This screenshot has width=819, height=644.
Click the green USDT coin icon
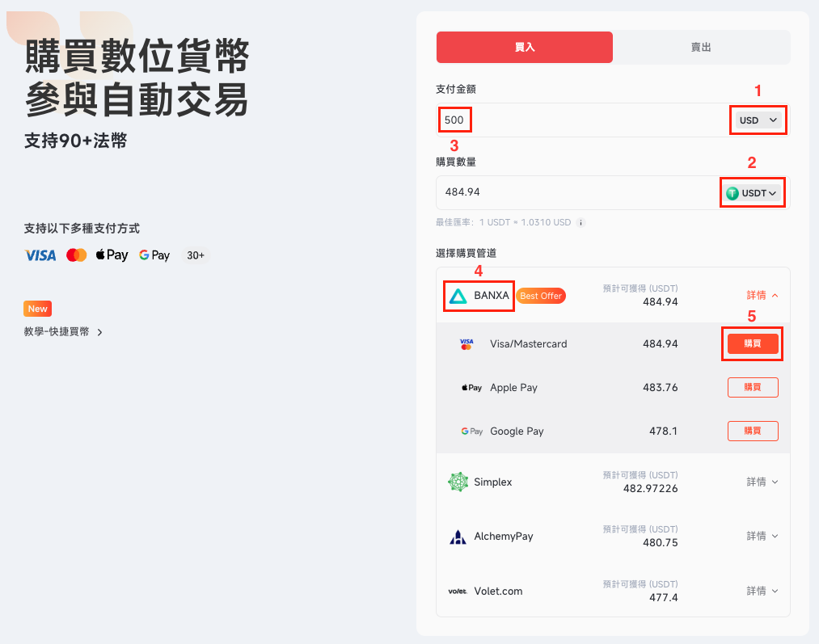tap(732, 193)
